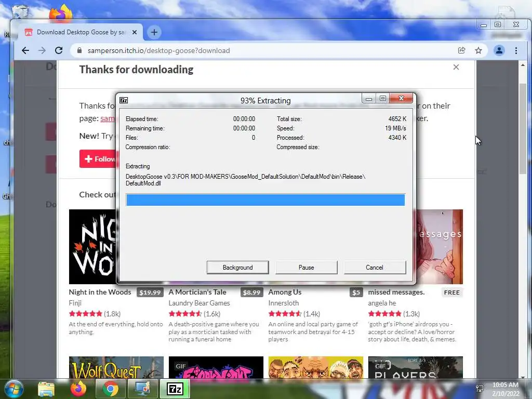Reload the itch.io page

tap(59, 50)
